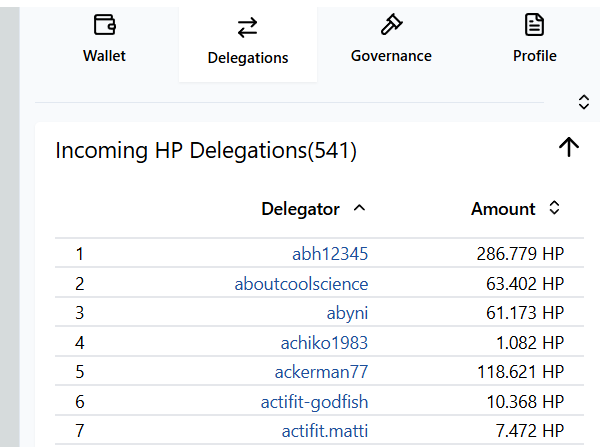This screenshot has width=600, height=447.
Task: Click the Profile document icon
Action: pyautogui.click(x=534, y=25)
